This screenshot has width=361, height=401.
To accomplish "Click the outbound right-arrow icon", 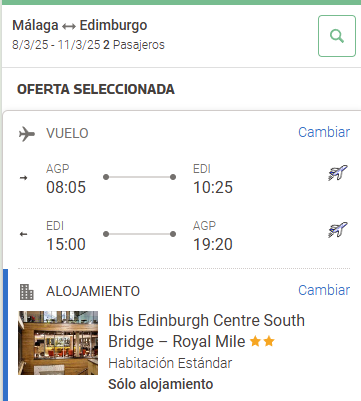I will 23,178.
